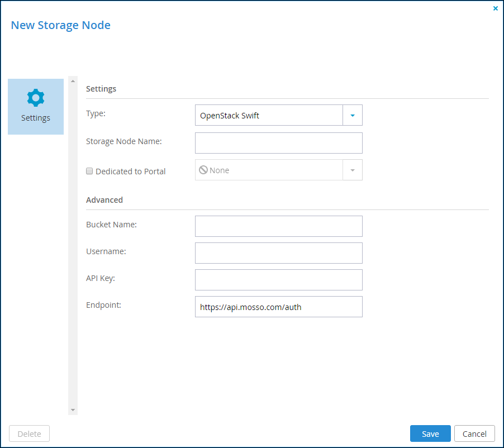
Task: Open the Settings tab in the sidebar
Action: click(36, 106)
